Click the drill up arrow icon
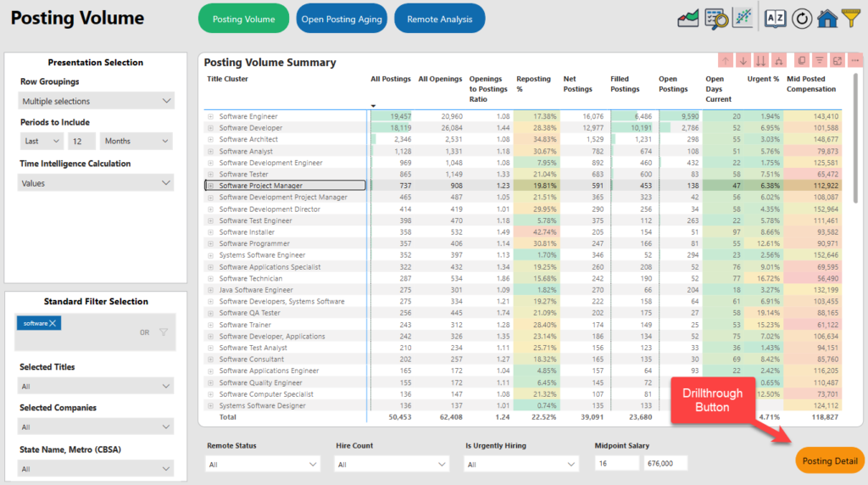 pyautogui.click(x=726, y=60)
